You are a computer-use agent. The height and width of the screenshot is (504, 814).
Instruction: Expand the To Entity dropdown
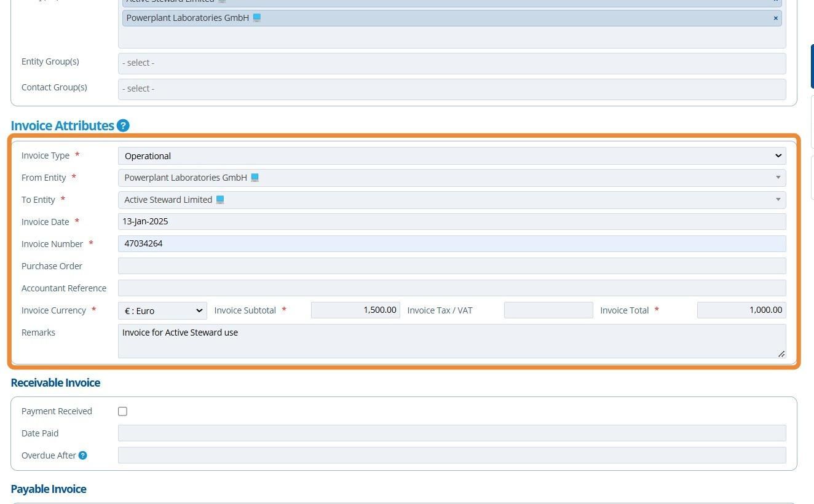452,200
